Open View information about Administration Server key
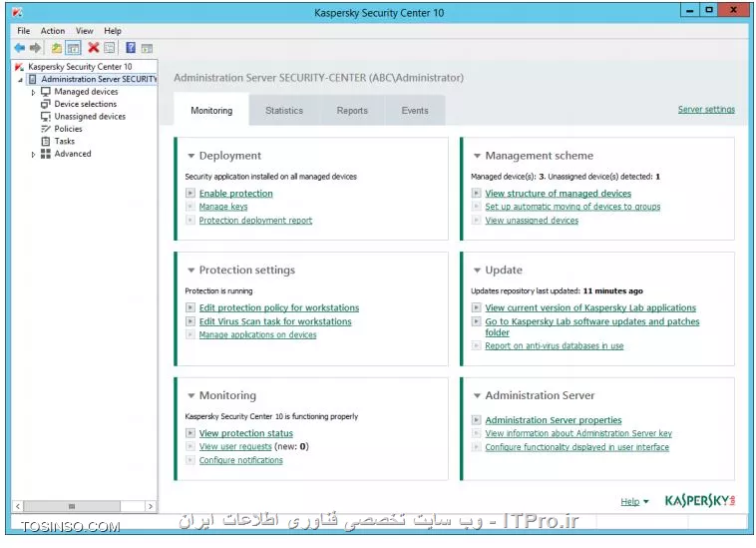The image size is (756, 548). pos(578,433)
